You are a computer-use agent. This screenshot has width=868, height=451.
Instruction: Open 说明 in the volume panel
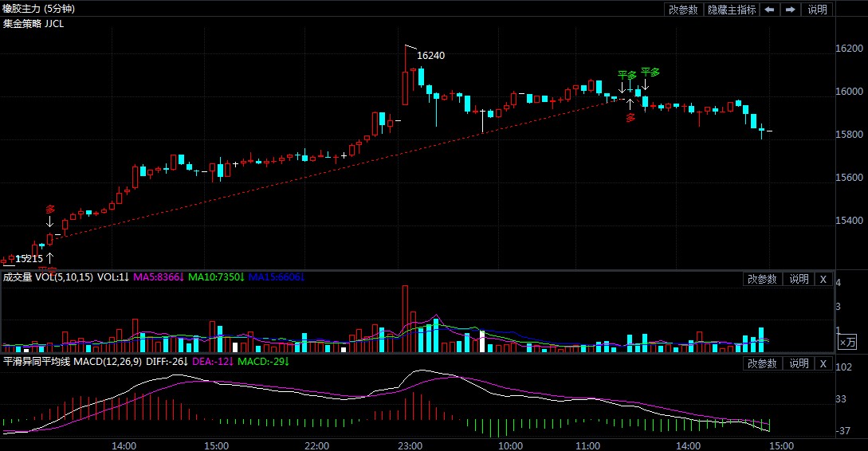[798, 279]
